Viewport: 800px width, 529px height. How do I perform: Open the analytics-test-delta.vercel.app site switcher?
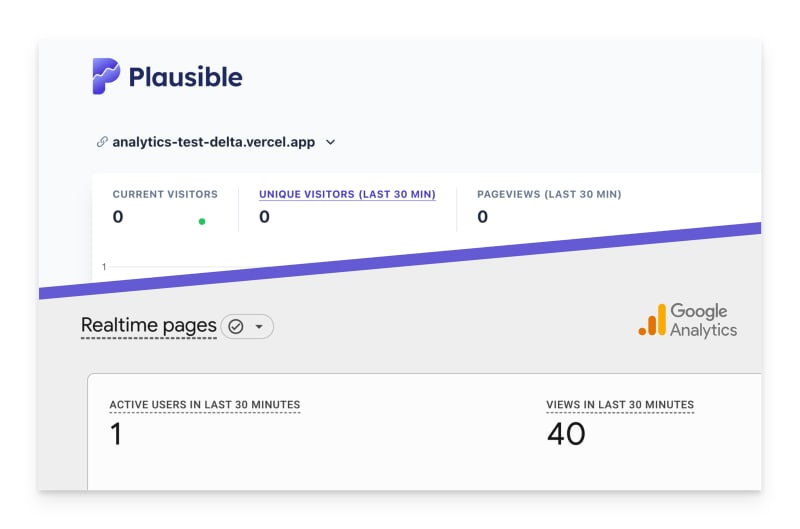(x=213, y=142)
